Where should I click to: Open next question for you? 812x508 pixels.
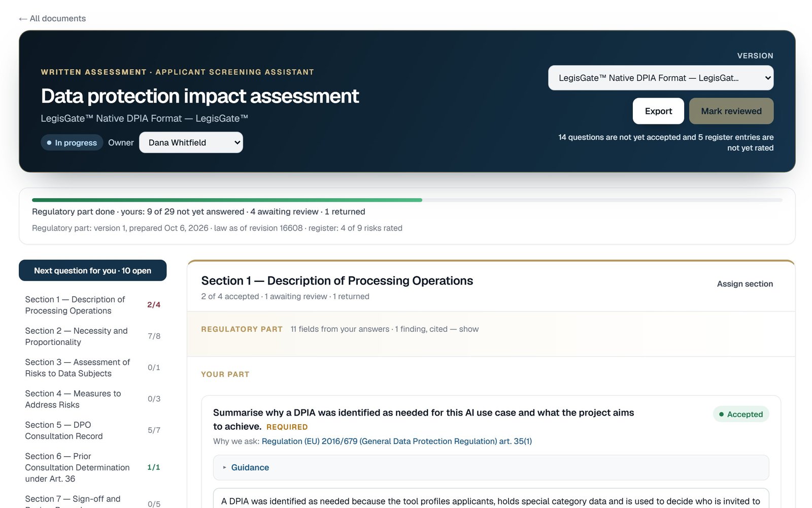(92, 270)
